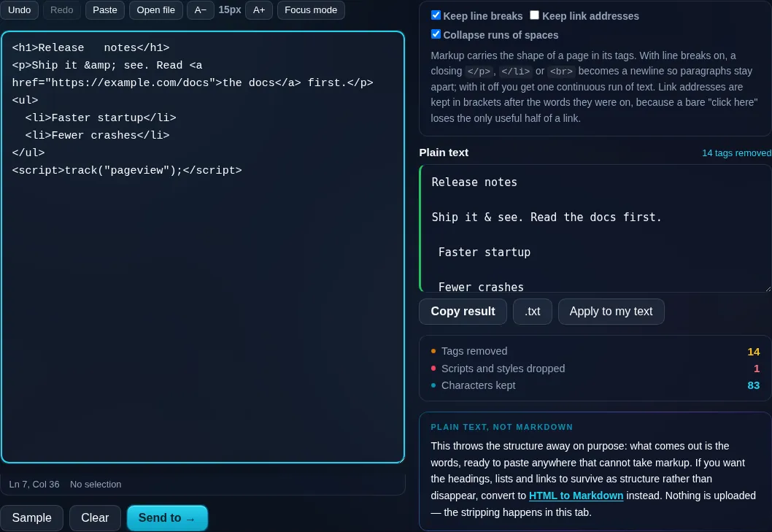772x532 pixels.
Task: Click inside the Plain text output box
Action: pyautogui.click(x=595, y=228)
